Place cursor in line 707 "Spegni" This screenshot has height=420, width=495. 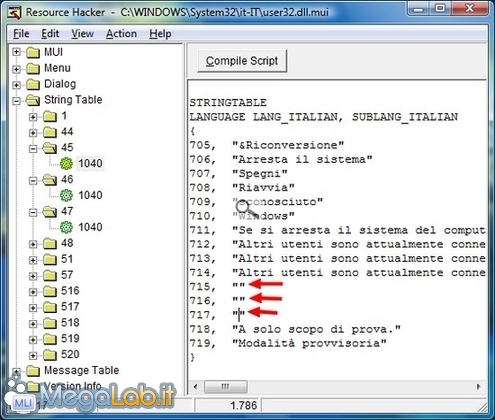pos(260,174)
